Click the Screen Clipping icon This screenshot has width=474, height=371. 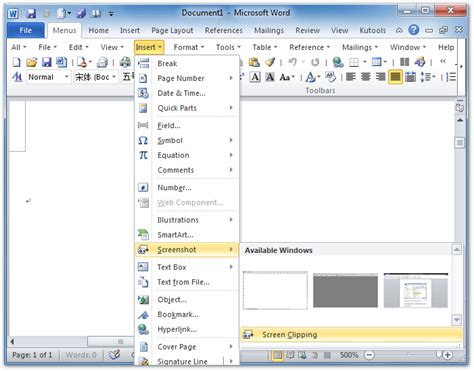click(x=248, y=334)
